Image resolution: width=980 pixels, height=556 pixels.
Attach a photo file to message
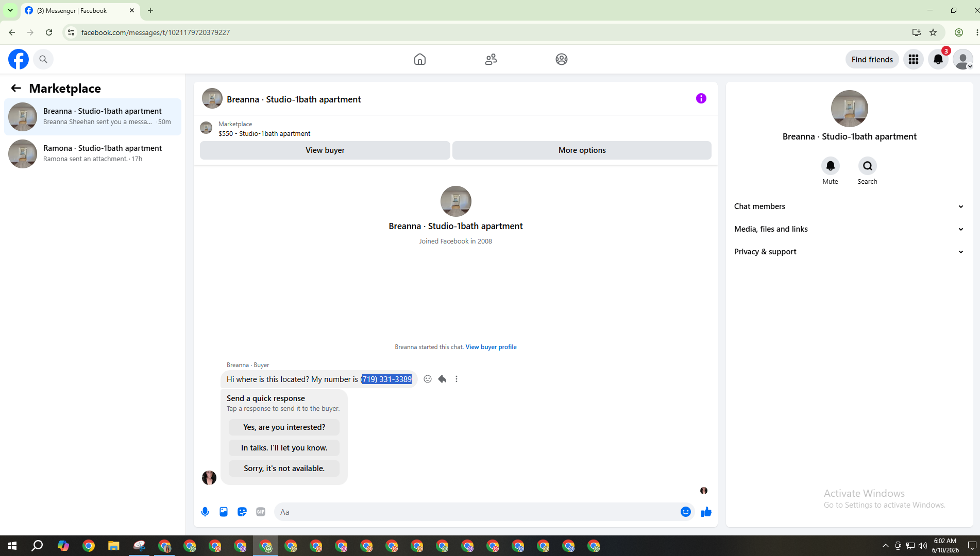coord(224,512)
